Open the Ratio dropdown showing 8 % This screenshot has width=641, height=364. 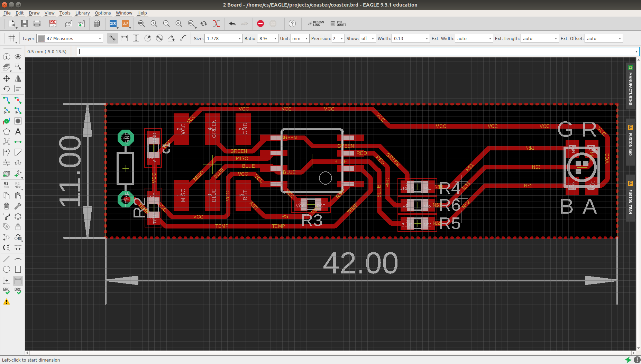268,38
